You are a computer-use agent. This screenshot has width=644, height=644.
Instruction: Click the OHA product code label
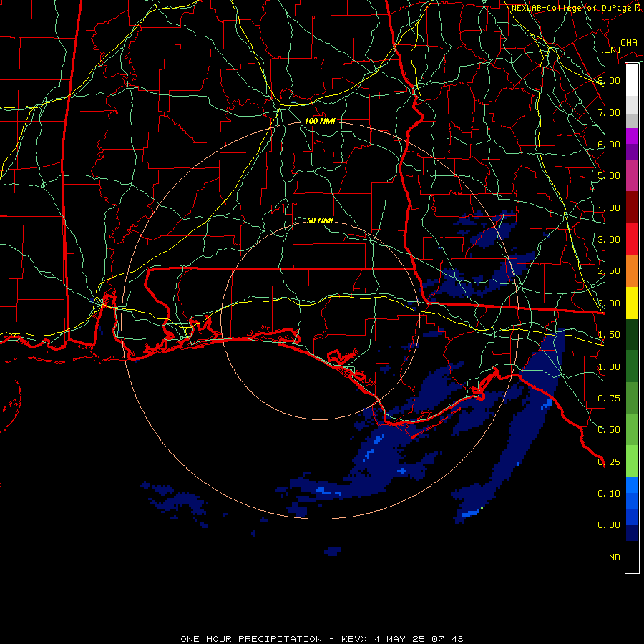pyautogui.click(x=629, y=42)
